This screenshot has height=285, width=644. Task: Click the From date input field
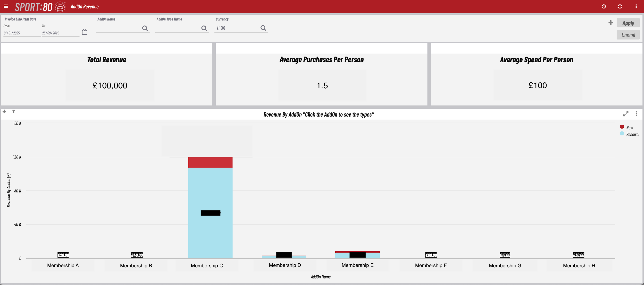(21, 33)
